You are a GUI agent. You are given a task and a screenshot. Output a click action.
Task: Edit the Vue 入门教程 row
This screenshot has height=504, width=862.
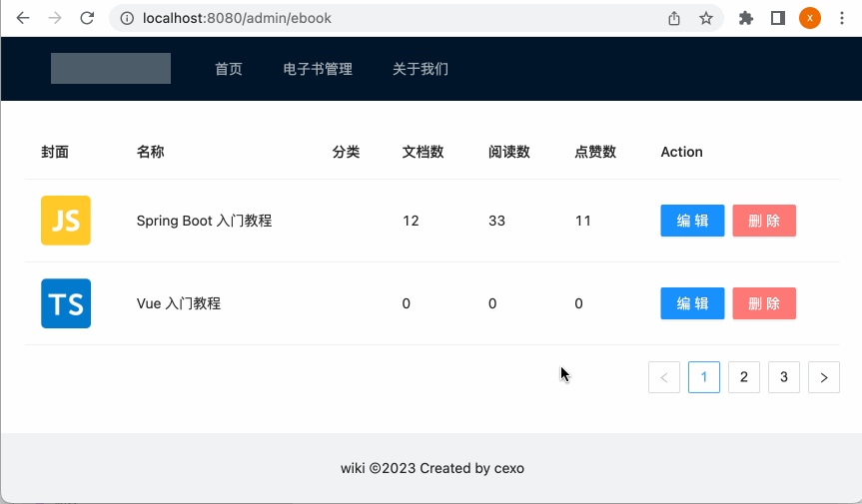(692, 303)
